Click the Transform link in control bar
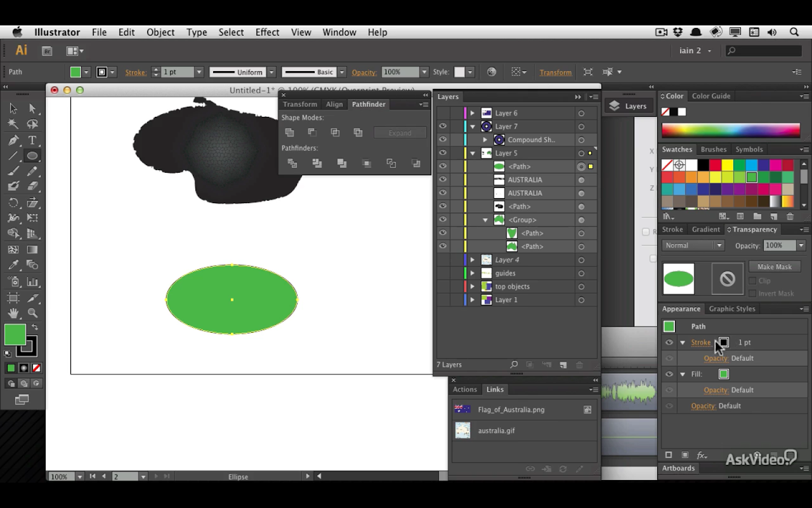The width and height of the screenshot is (812, 508). pyautogui.click(x=555, y=72)
